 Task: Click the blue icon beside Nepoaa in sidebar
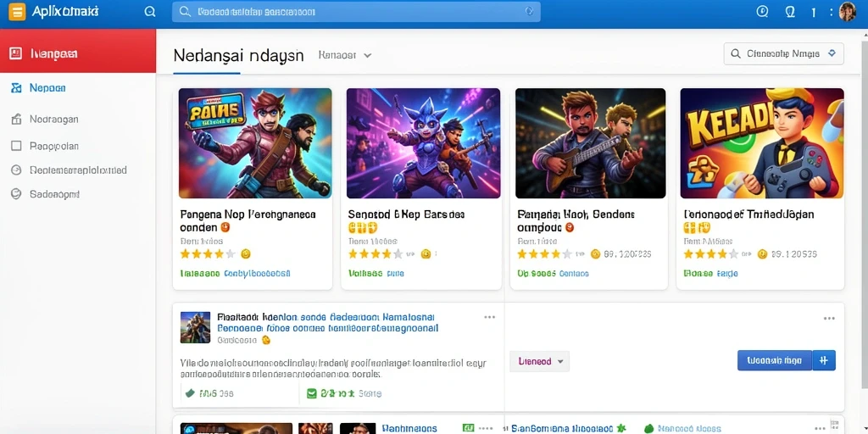pyautogui.click(x=17, y=87)
